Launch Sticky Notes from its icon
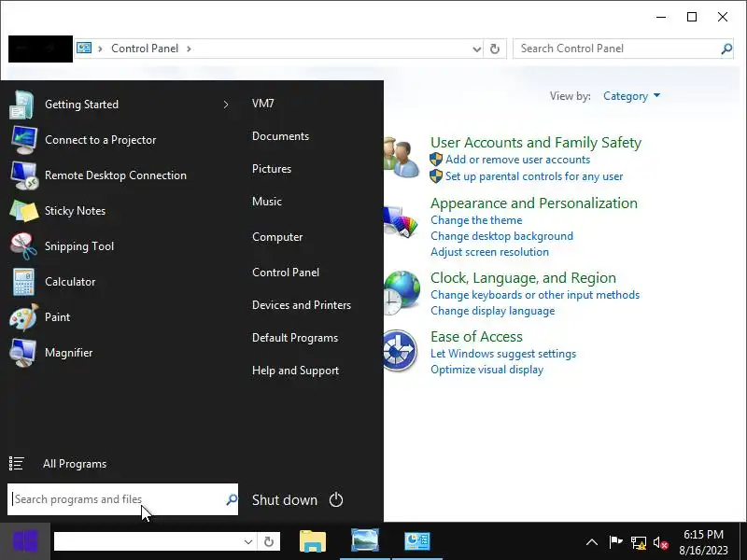This screenshot has height=560, width=747. point(24,211)
